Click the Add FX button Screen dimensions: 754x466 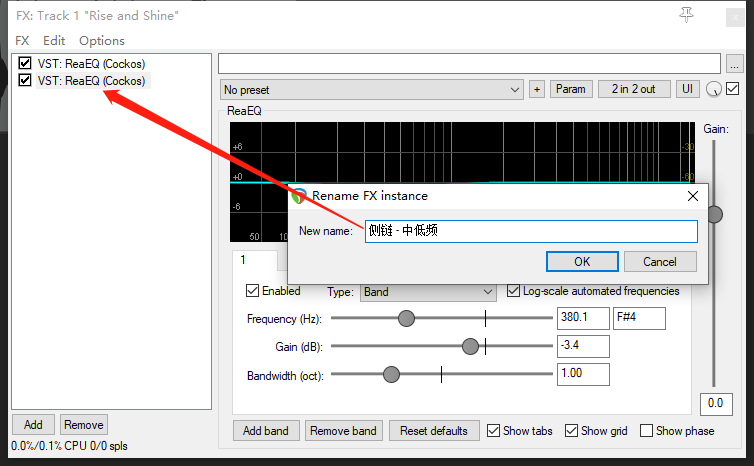[x=33, y=425]
